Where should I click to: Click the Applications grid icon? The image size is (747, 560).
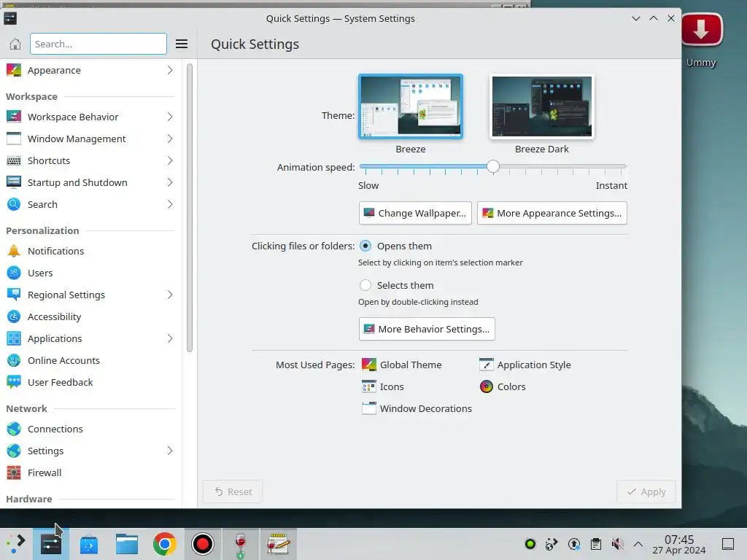pos(14,338)
